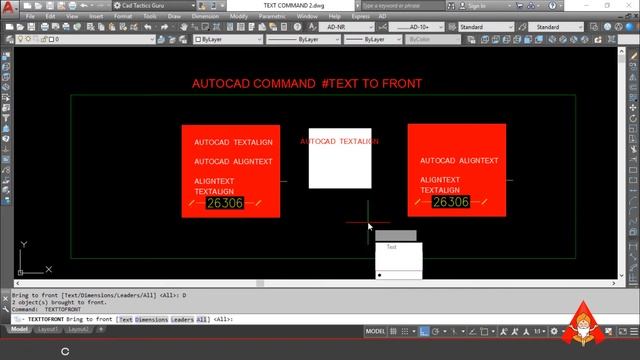This screenshot has height=360, width=640.
Task: Toggle polar tracking in status bar
Action: [436, 331]
